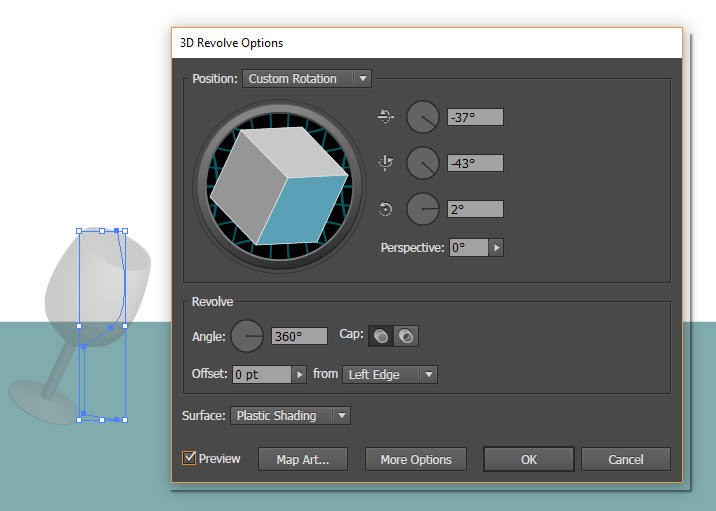Toggle the Preview checkbox

coord(189,458)
